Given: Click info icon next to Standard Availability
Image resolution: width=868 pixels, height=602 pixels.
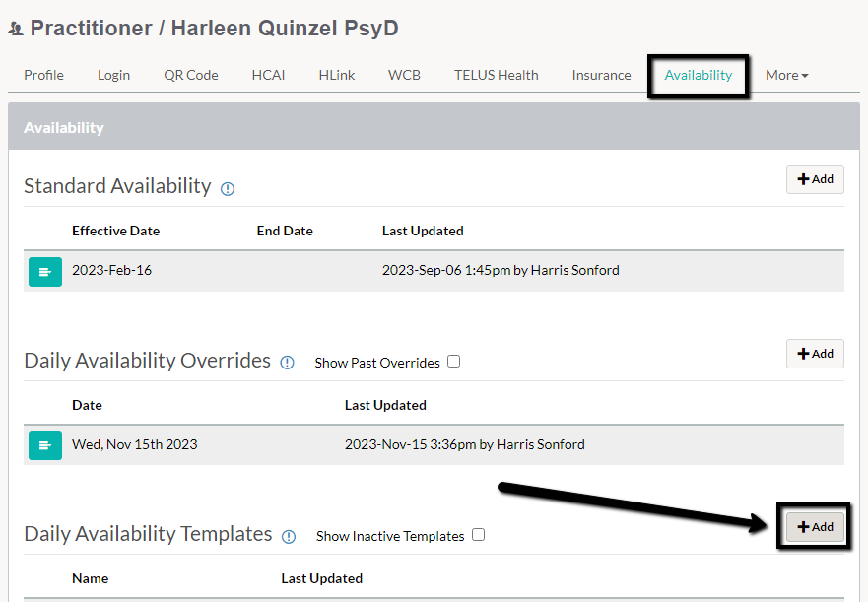Looking at the screenshot, I should (x=228, y=189).
